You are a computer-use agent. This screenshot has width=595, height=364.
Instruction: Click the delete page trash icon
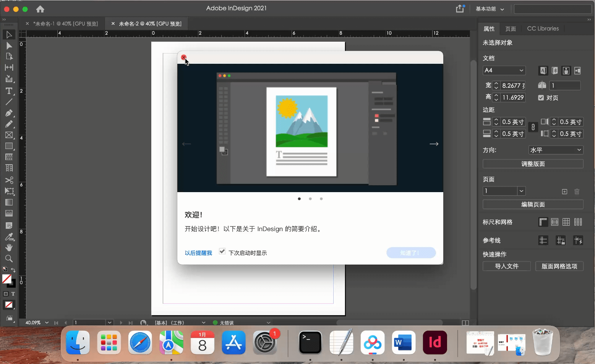tap(577, 191)
